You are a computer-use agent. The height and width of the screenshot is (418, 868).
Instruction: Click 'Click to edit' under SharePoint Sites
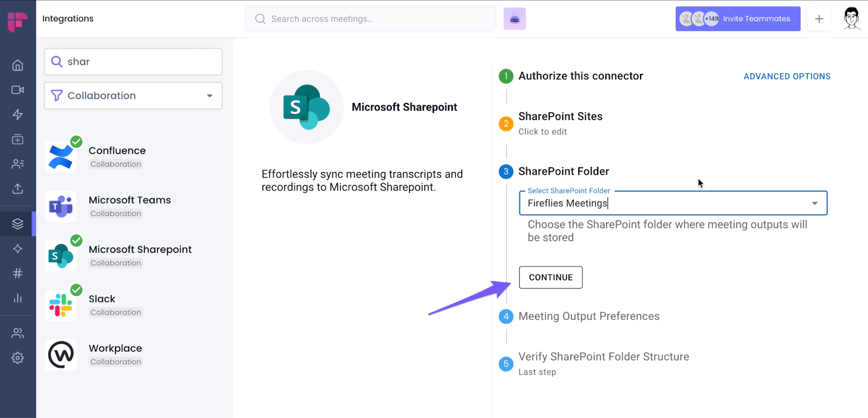click(x=542, y=131)
